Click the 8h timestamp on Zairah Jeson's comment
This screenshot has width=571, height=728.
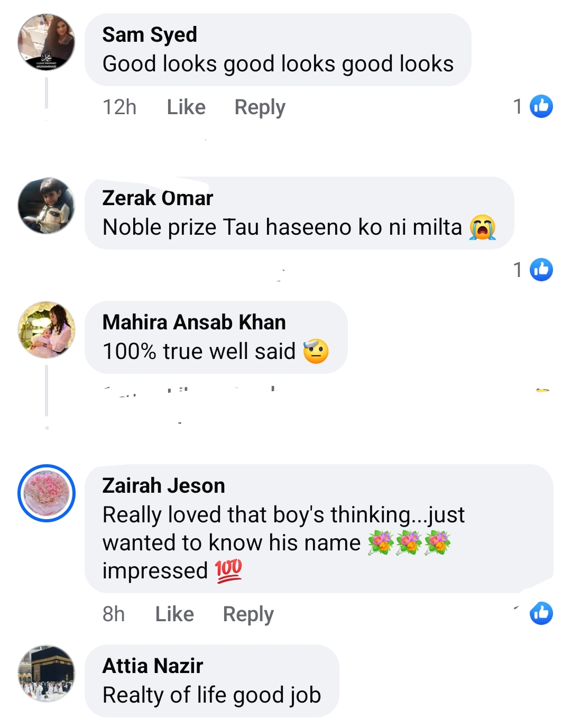pos(114,614)
